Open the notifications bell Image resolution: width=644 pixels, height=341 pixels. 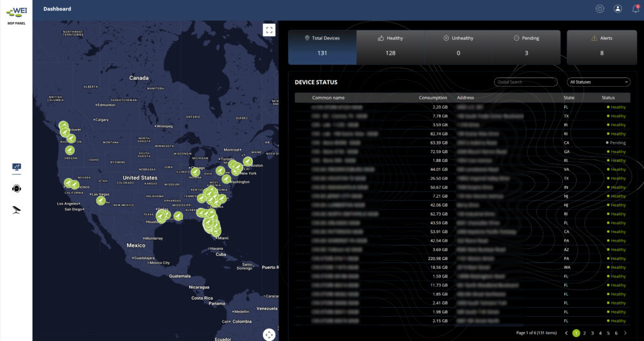click(636, 9)
